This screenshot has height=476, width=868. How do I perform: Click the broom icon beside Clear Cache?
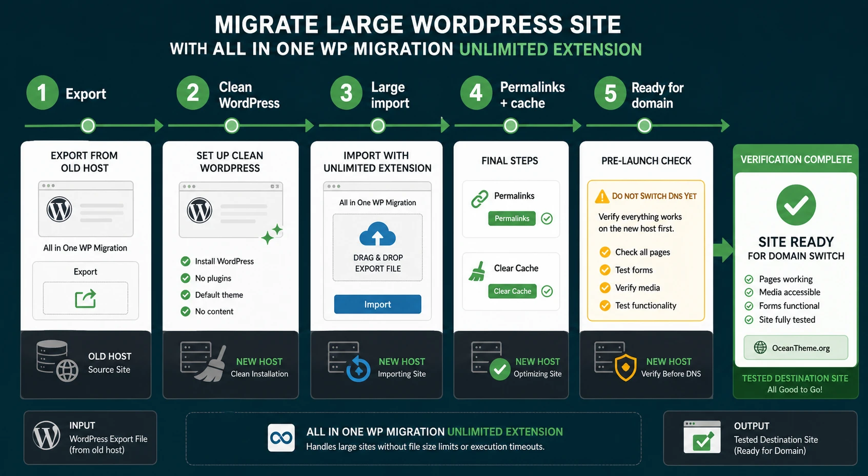coord(477,272)
